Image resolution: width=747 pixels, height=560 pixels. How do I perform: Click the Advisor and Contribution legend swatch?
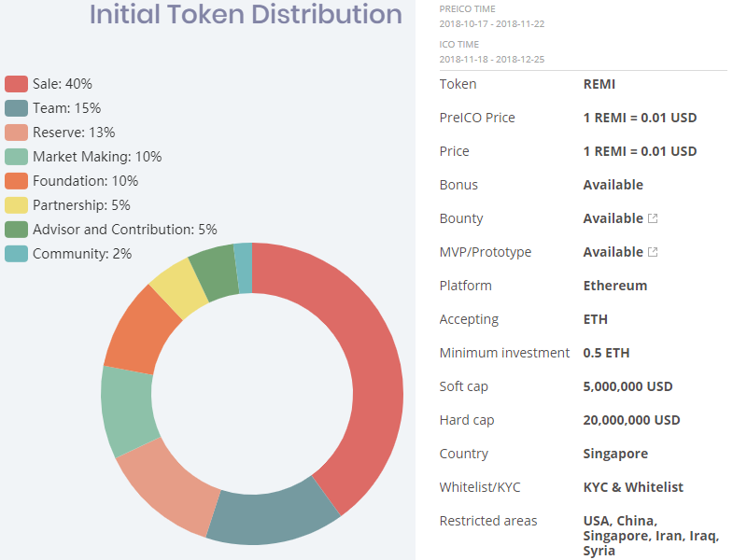(16, 230)
